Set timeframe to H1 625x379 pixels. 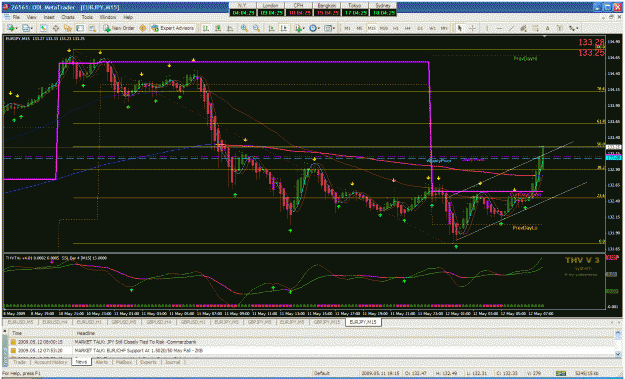pyautogui.click(x=396, y=28)
